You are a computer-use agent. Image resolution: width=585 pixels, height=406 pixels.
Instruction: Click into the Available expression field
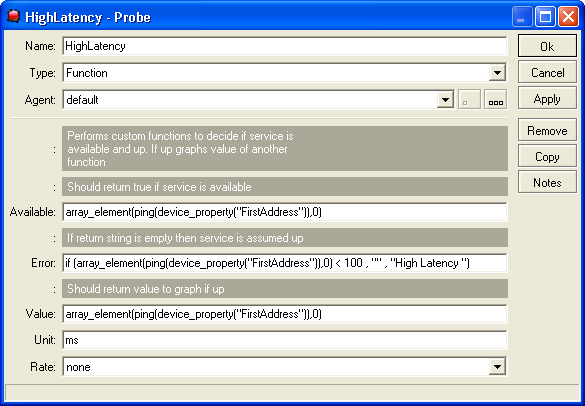click(x=285, y=212)
